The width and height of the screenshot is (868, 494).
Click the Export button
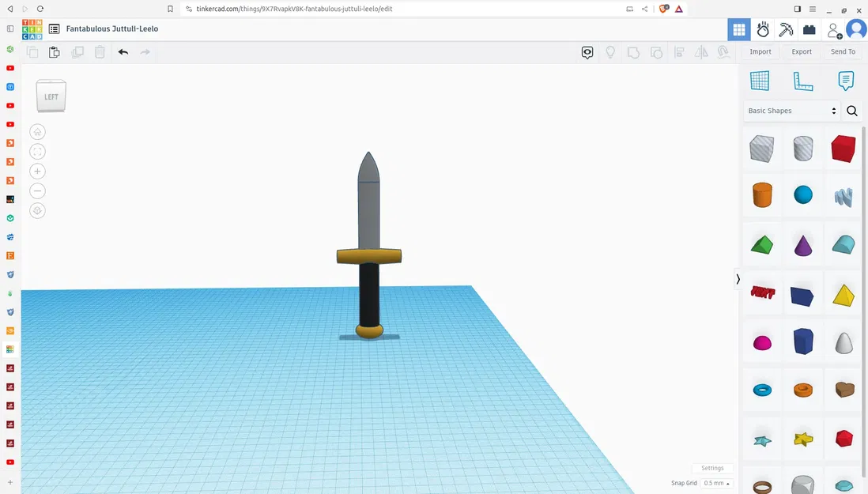(802, 51)
